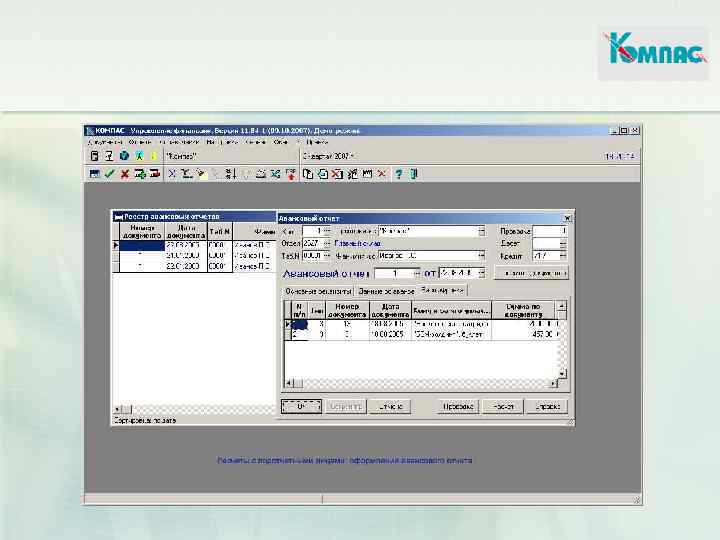Open the picker beside the Кредит field
The width and height of the screenshot is (720, 540).
click(563, 255)
